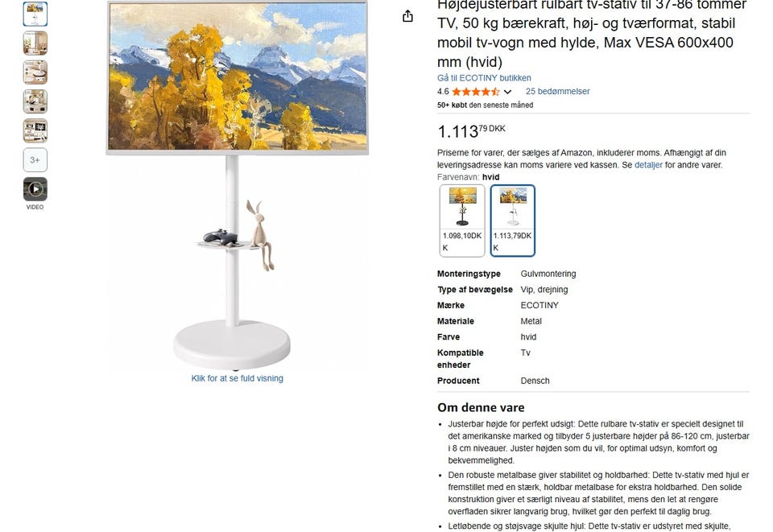This screenshot has width=773, height=532.
Task: View the third product thumbnail
Action: [35, 72]
